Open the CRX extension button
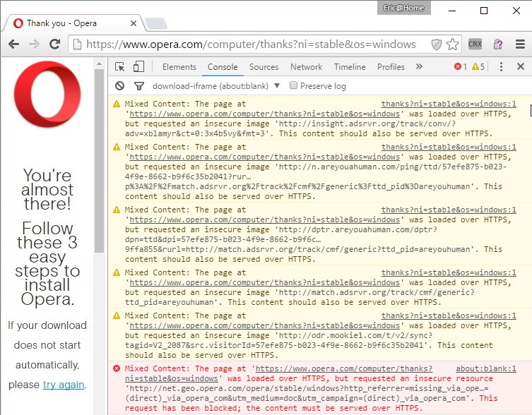Image resolution: width=532 pixels, height=415 pixels. click(x=475, y=44)
